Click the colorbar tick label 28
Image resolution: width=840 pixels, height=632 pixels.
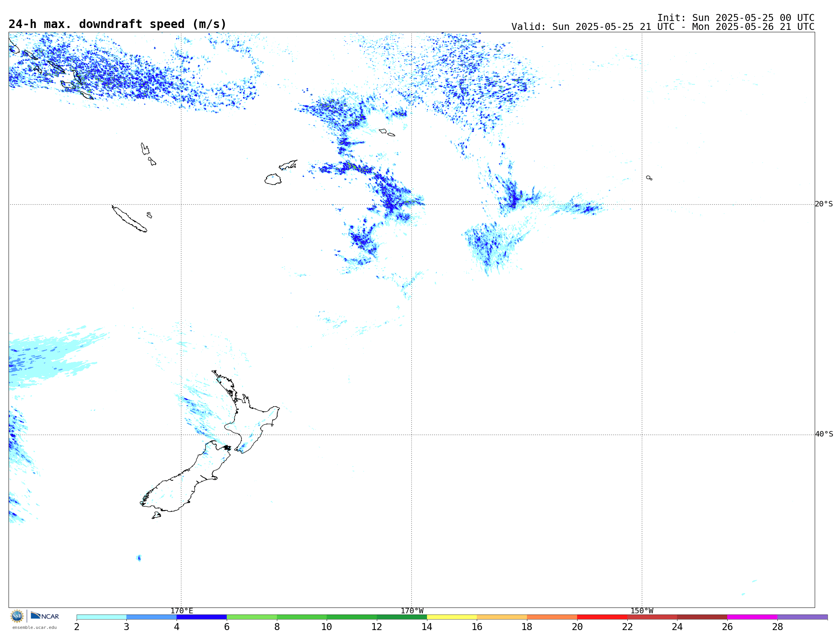(x=777, y=627)
